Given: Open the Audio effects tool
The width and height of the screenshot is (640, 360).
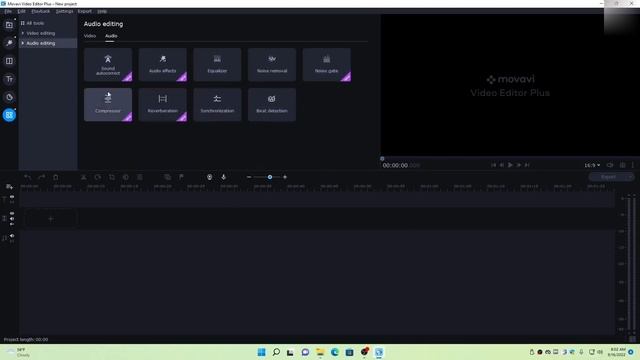Looking at the screenshot, I should pos(162,64).
